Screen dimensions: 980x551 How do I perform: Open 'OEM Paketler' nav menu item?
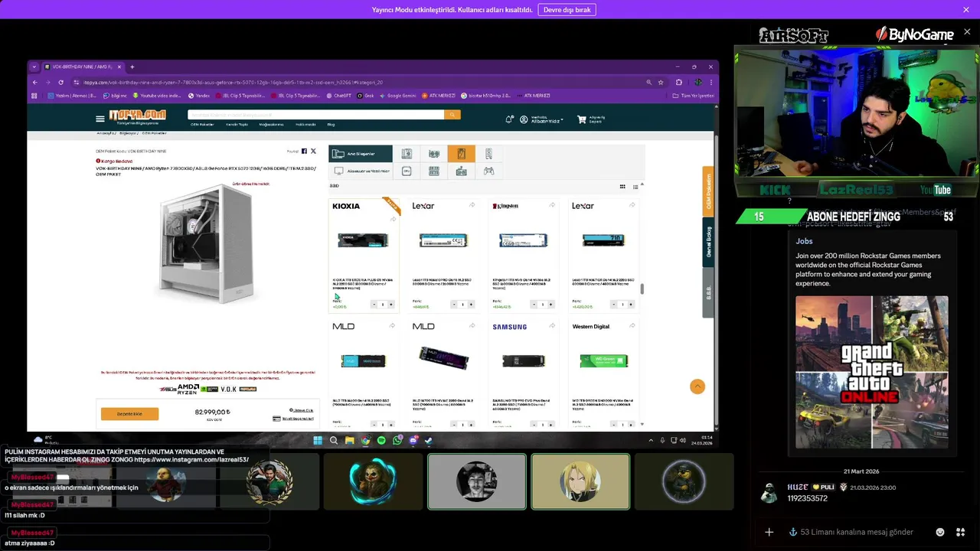click(202, 124)
